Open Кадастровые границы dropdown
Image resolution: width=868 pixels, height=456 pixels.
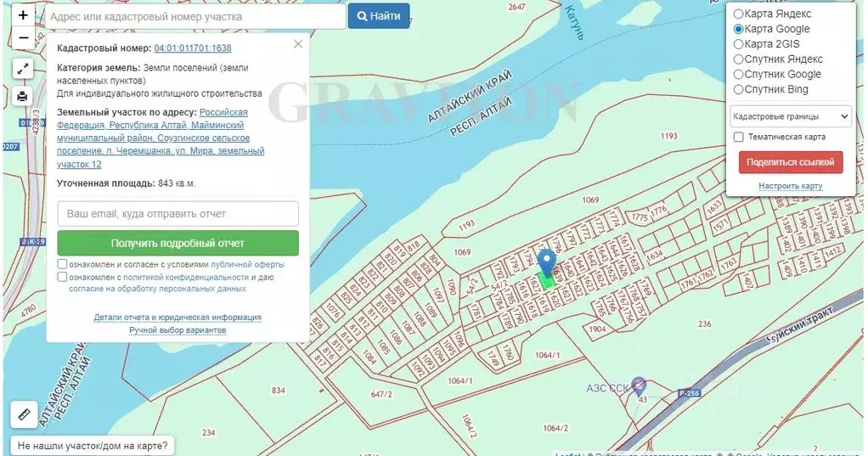click(790, 115)
